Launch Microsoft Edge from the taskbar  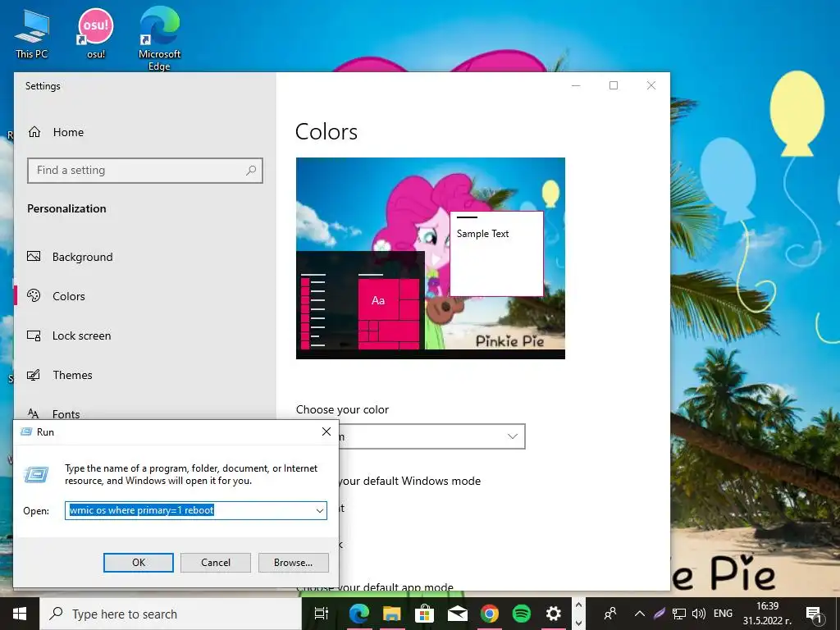[359, 614]
